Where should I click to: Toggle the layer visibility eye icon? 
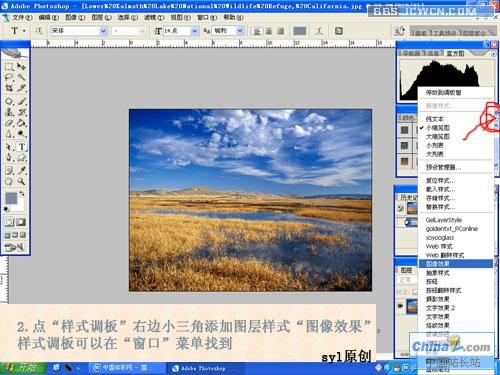pyautogui.click(x=400, y=306)
